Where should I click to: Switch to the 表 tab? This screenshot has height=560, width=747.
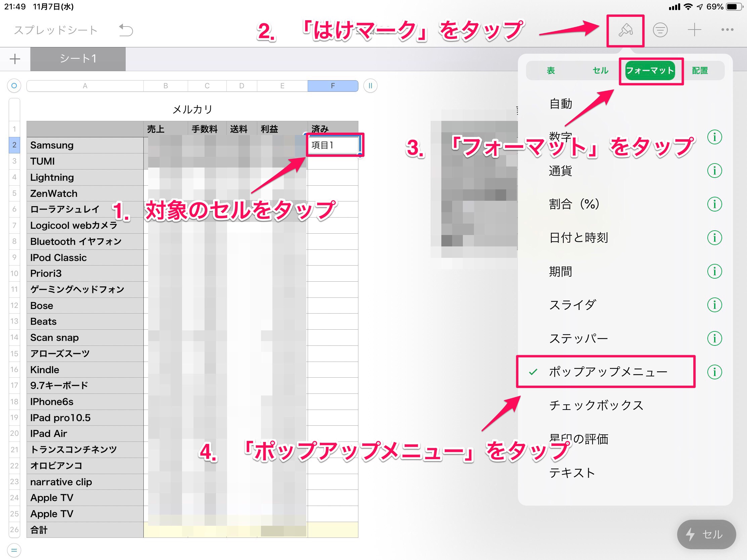coord(551,71)
